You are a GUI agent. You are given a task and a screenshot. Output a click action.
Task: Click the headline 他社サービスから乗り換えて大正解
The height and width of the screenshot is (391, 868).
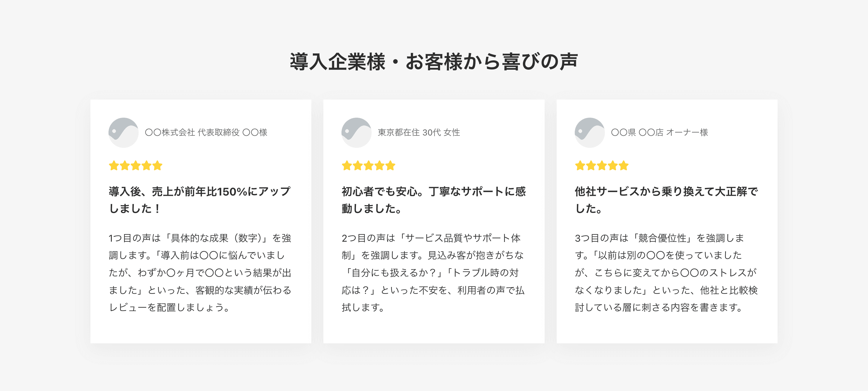[x=666, y=200]
